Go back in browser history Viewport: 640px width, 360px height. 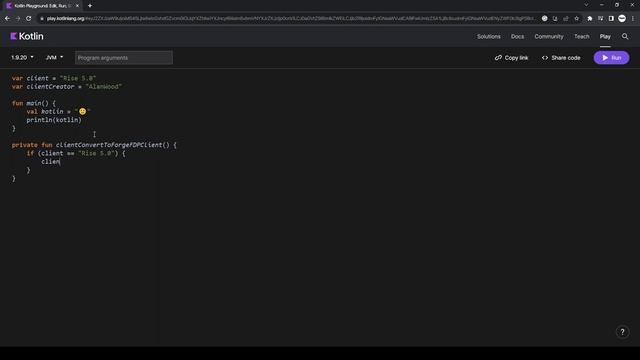point(7,18)
